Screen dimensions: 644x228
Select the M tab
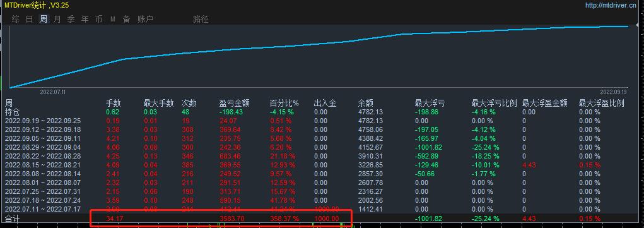tap(112, 20)
